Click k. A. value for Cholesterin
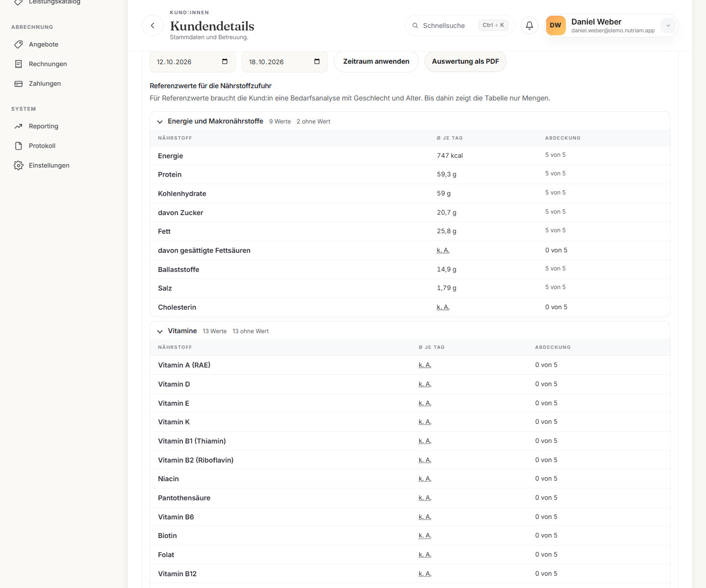The image size is (706, 588). [443, 307]
